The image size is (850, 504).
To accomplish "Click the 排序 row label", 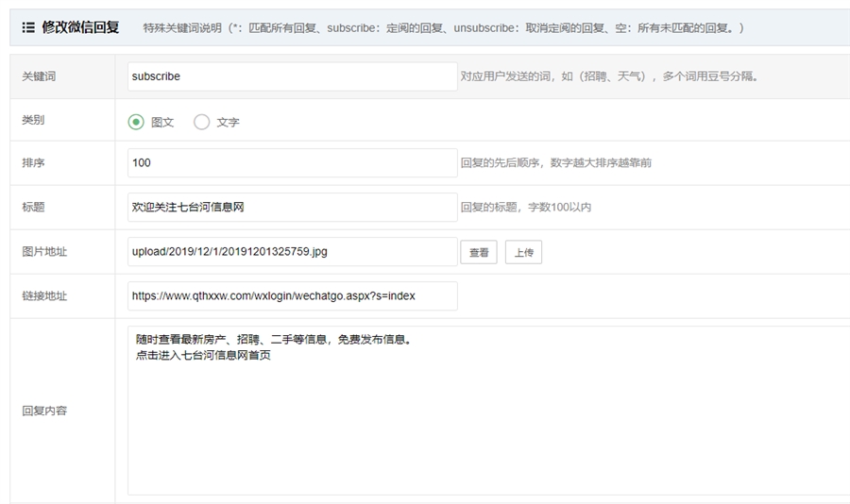I will (x=33, y=163).
